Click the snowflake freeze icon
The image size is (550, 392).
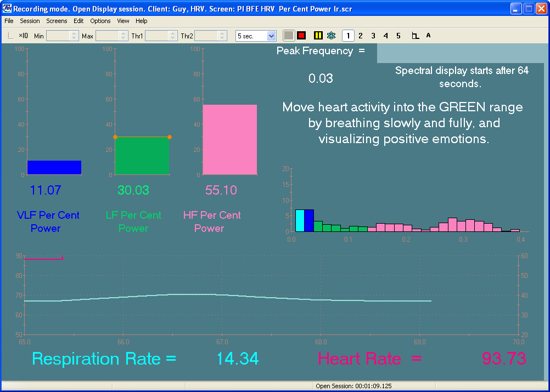[331, 36]
